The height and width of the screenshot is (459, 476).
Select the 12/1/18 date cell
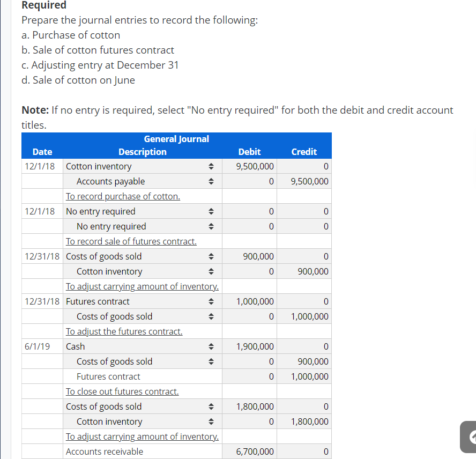(42, 166)
